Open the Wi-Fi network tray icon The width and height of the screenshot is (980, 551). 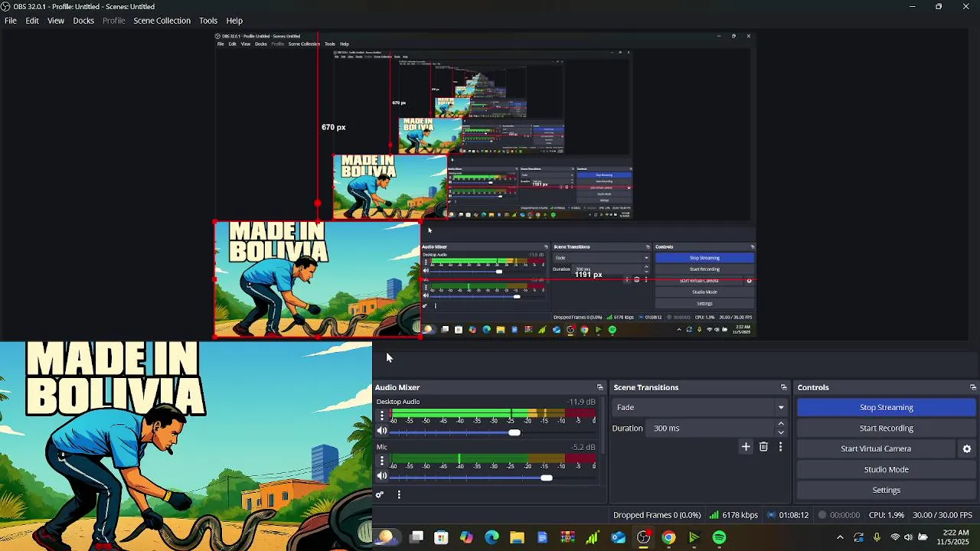[x=894, y=537]
